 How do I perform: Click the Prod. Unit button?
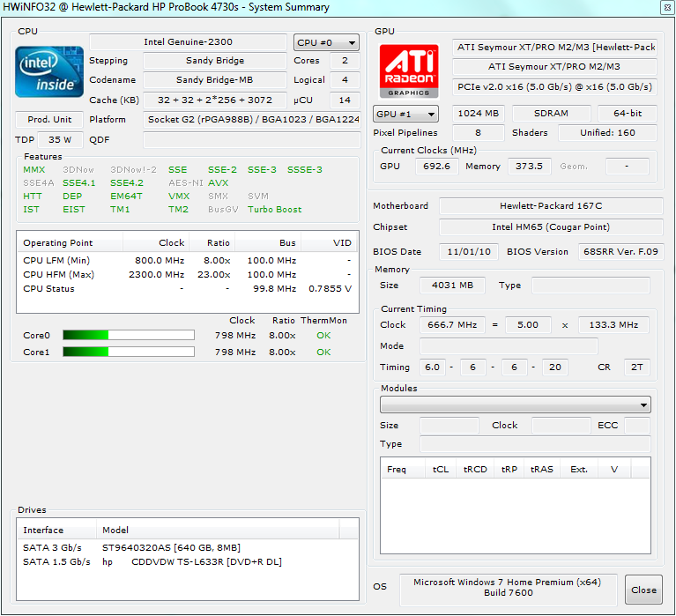49,119
